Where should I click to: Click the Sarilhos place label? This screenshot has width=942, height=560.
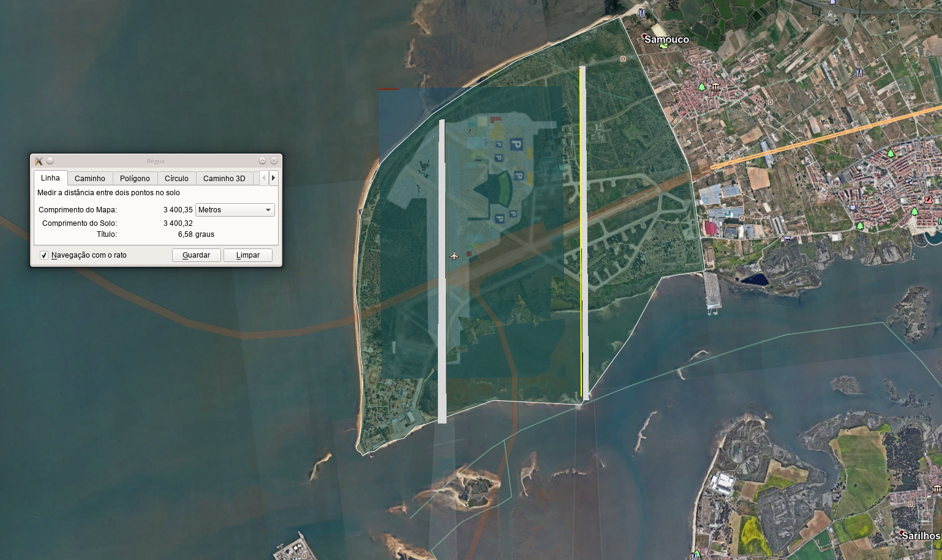(921, 536)
